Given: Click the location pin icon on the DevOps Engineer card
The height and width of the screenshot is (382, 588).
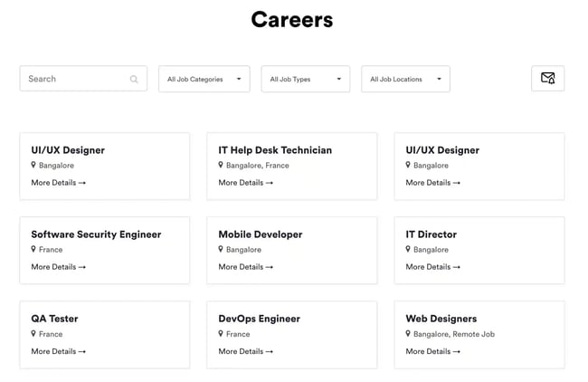Looking at the screenshot, I should pos(221,333).
